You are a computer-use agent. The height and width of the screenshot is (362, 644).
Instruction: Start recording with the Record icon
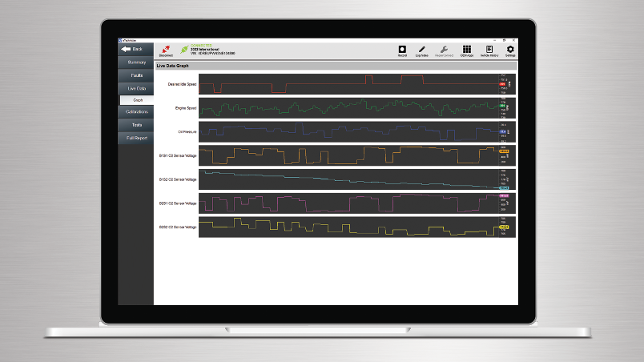pyautogui.click(x=402, y=50)
